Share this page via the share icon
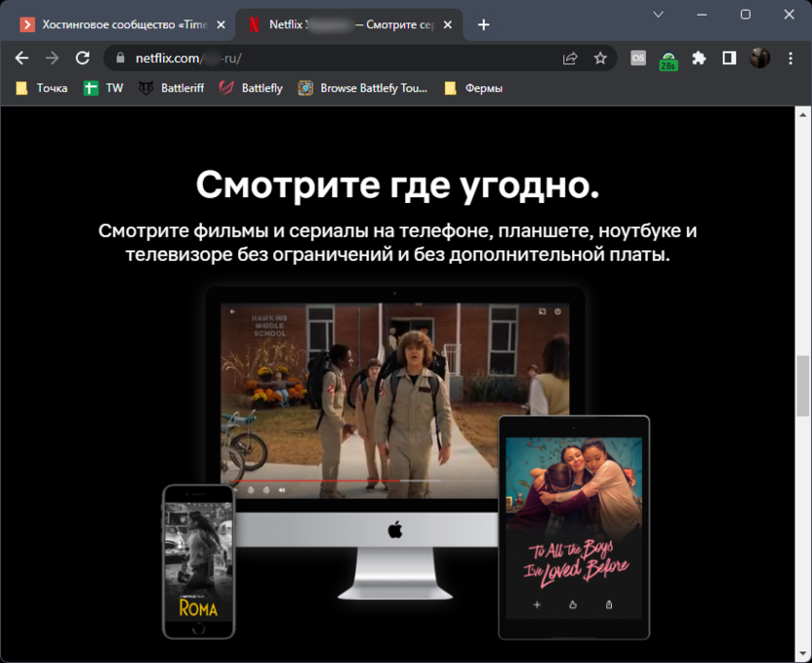 point(570,59)
